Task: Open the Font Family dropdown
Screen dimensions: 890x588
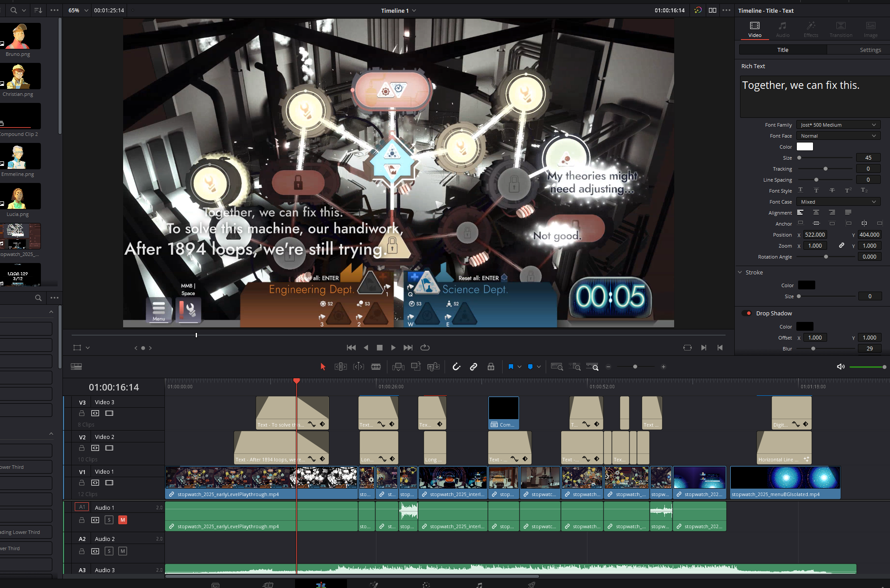Action: (x=838, y=125)
